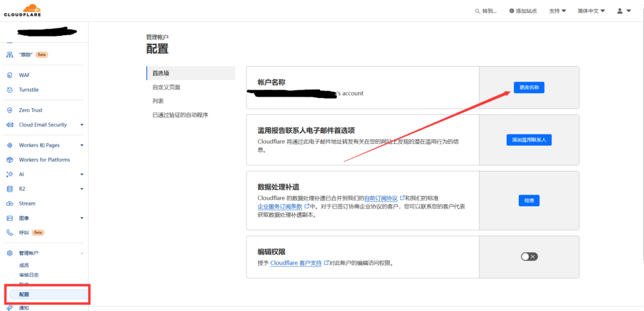Click the plus icon beside 添加站点
Image resolution: width=644 pixels, height=311 pixels.
512,11
